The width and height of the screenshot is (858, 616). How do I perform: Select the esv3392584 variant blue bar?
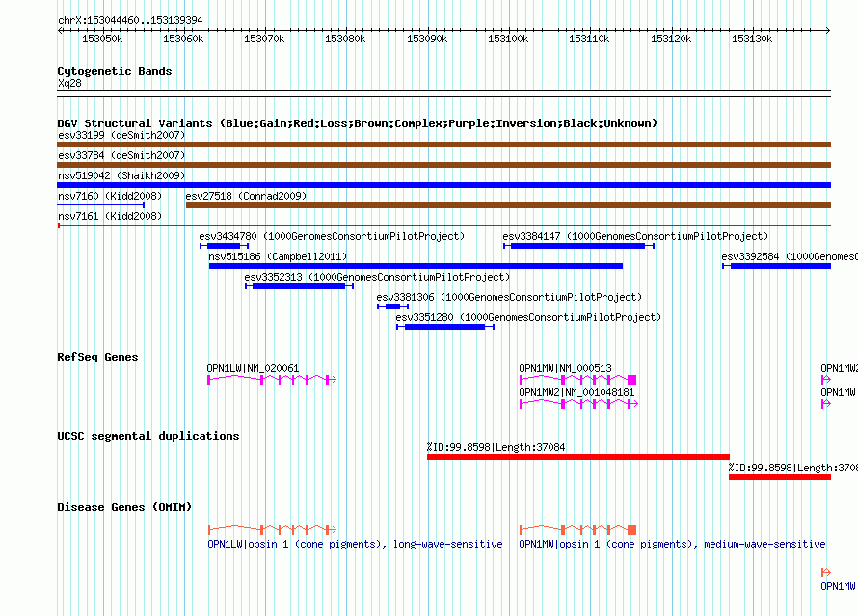[x=776, y=266]
